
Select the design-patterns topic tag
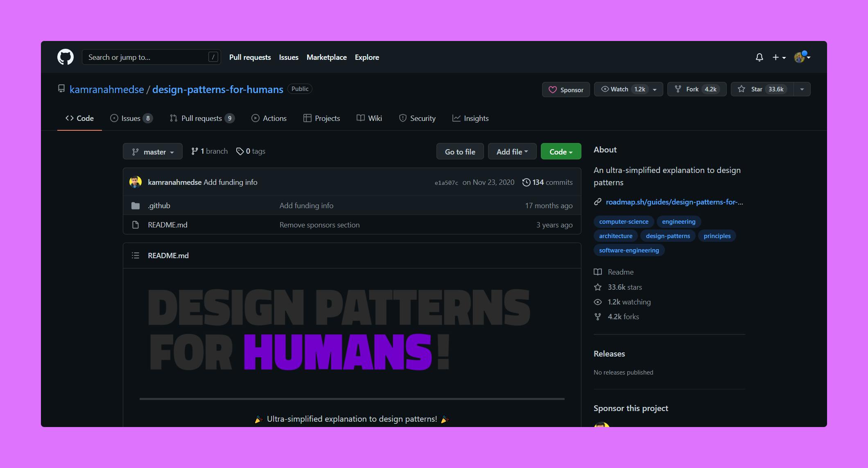[668, 236]
